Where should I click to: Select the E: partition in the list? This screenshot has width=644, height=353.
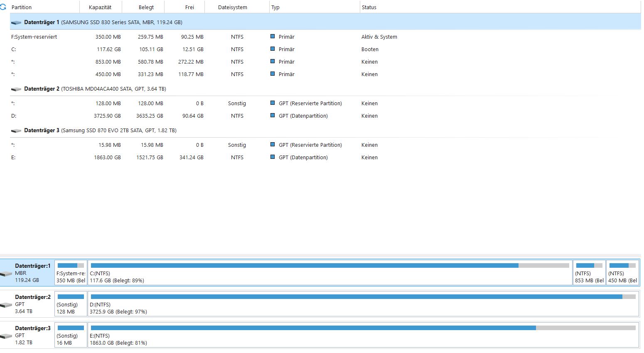(325, 157)
